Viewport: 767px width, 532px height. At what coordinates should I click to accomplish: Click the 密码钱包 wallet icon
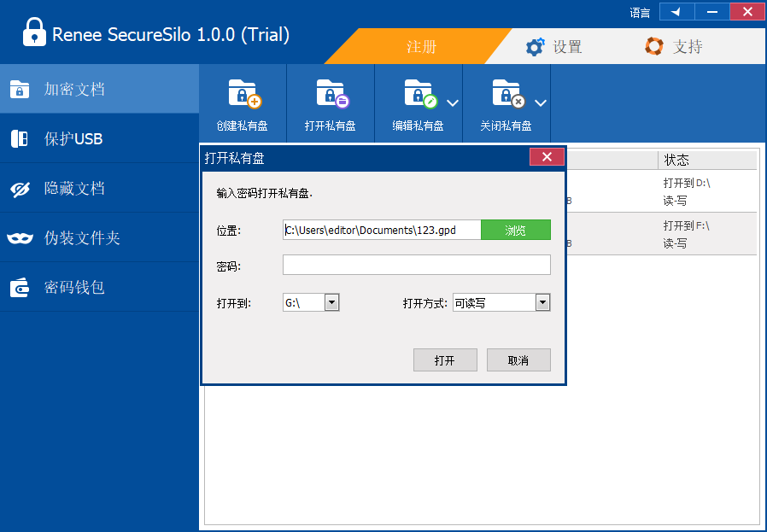click(20, 288)
